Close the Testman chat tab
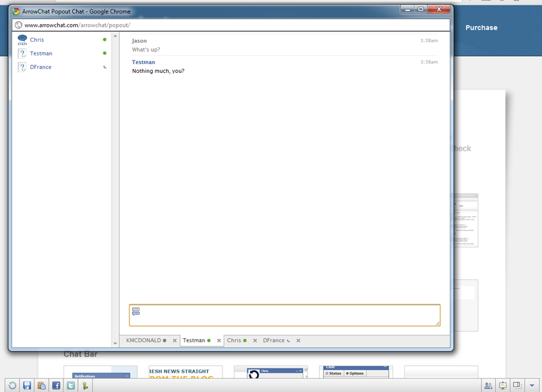 (x=219, y=341)
